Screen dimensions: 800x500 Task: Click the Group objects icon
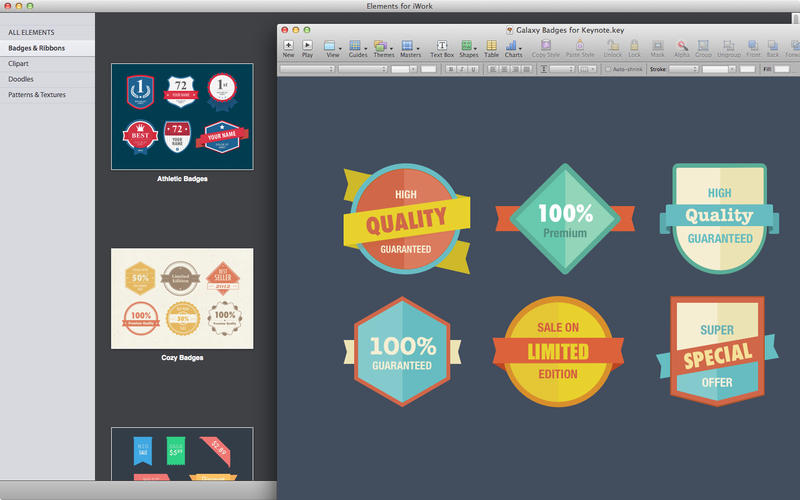point(704,45)
